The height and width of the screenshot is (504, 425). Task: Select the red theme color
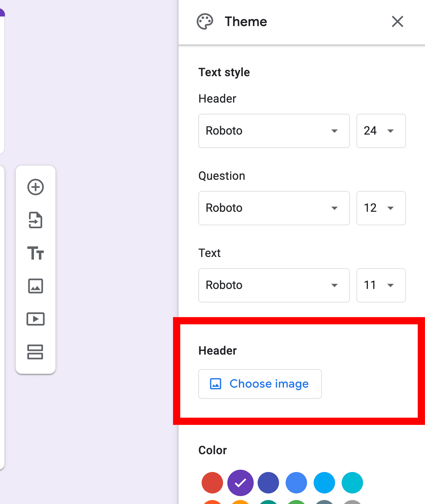(x=212, y=483)
